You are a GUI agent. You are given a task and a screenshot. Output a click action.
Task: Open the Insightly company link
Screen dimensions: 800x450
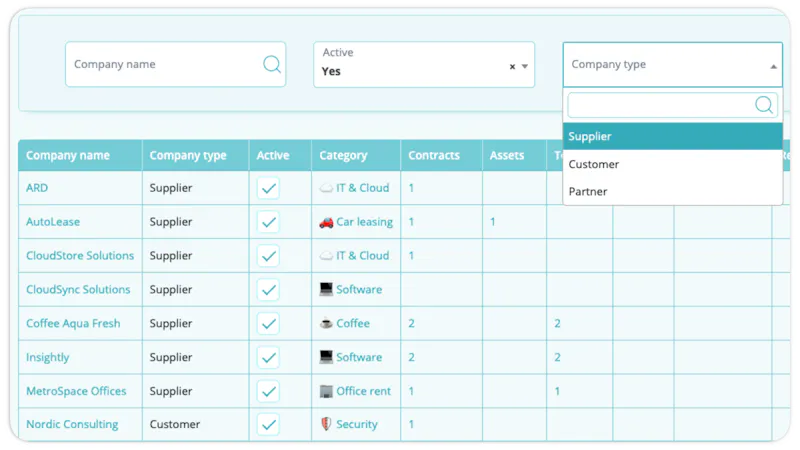[x=47, y=357]
